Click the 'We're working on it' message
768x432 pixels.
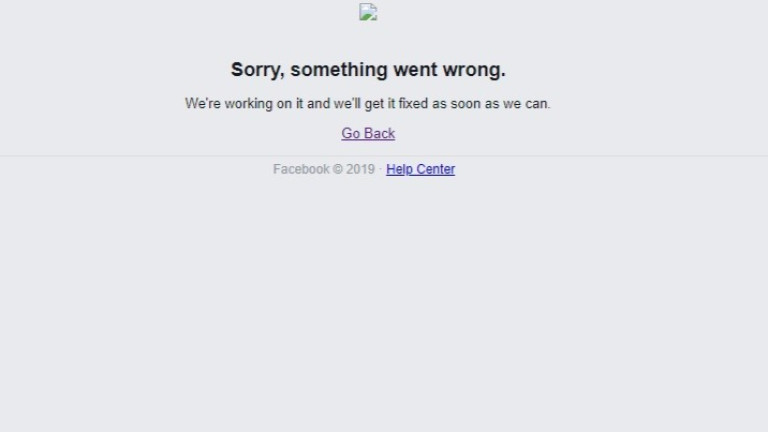click(x=368, y=104)
